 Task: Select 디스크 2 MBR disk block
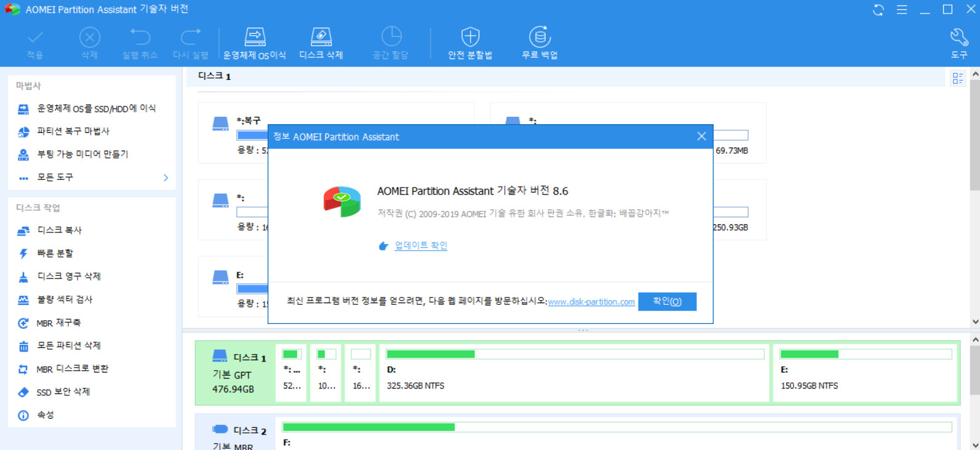234,433
